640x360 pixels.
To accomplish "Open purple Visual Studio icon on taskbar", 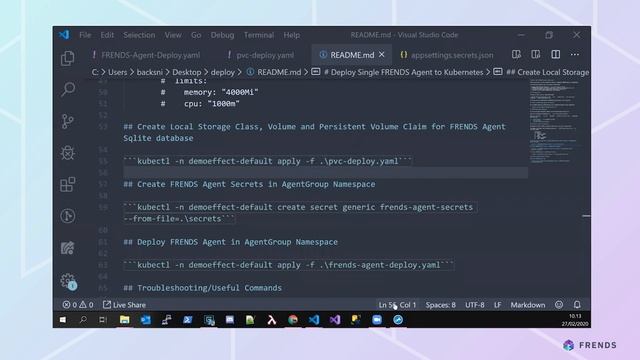I will coord(335,320).
